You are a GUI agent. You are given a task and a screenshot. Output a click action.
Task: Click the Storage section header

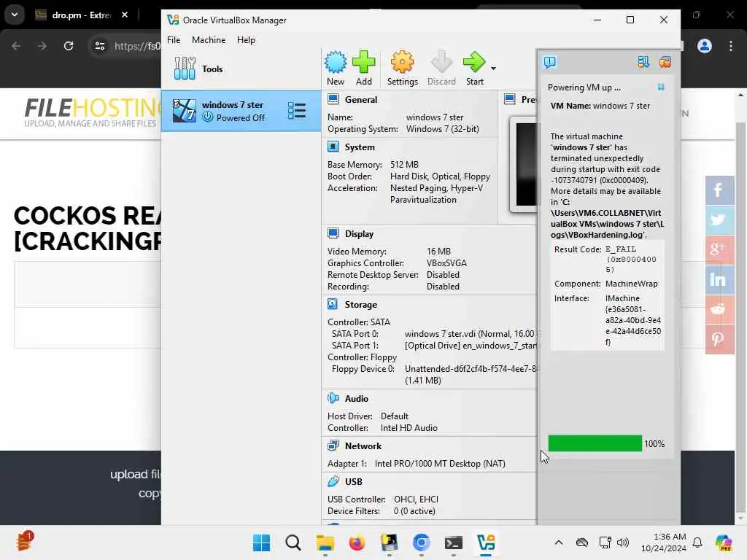point(360,305)
